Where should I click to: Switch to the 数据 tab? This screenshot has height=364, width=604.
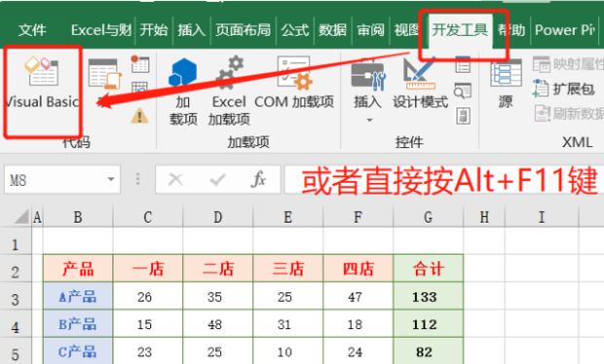click(x=333, y=30)
